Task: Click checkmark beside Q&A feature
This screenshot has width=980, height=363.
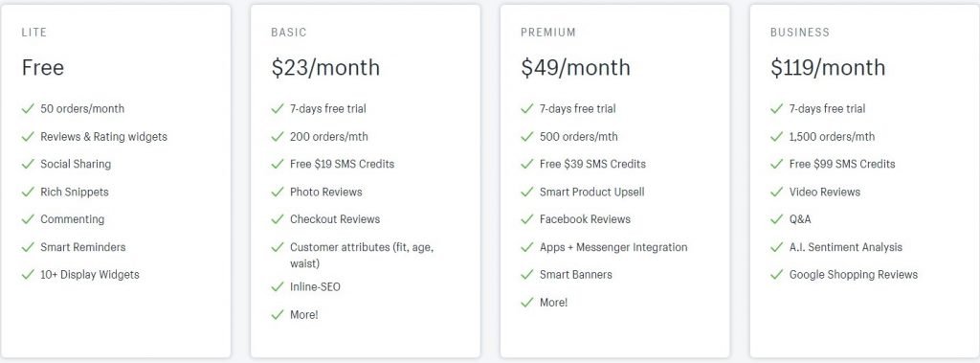Action: pyautogui.click(x=777, y=219)
